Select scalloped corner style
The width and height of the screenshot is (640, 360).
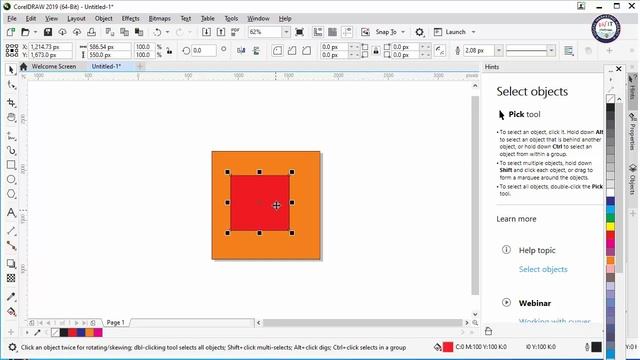[292, 51]
